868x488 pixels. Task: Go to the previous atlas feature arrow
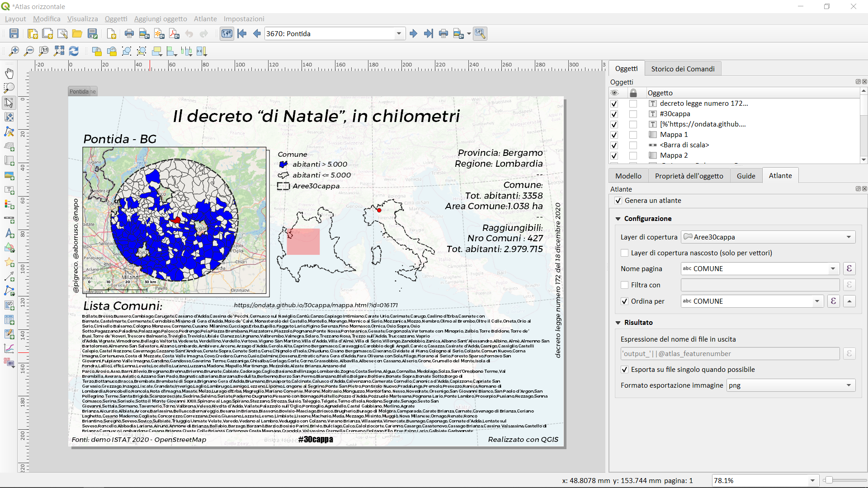257,33
